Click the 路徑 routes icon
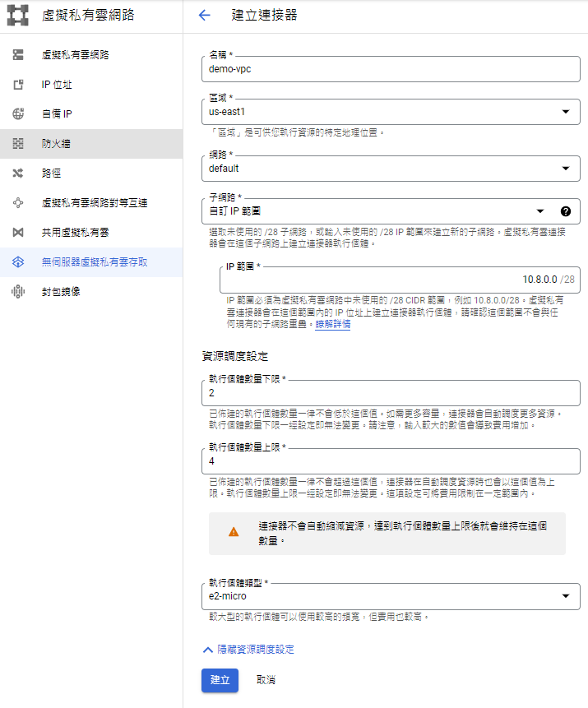This screenshot has height=708, width=588. click(18, 174)
